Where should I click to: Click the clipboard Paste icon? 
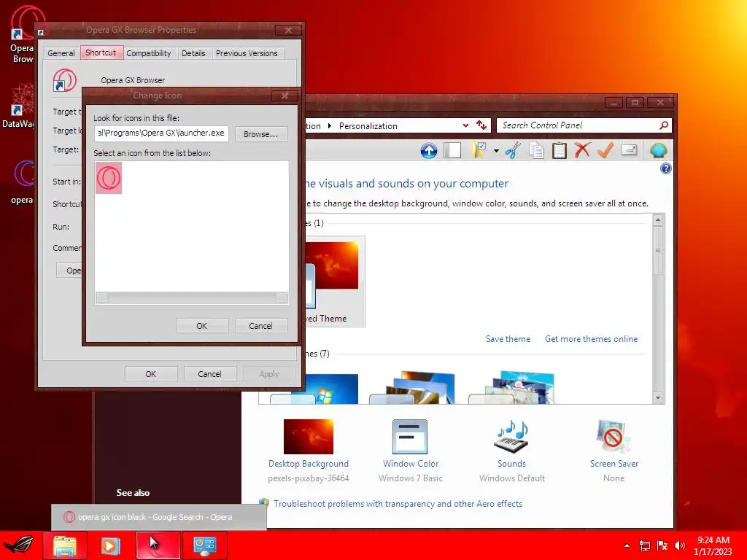click(x=560, y=150)
